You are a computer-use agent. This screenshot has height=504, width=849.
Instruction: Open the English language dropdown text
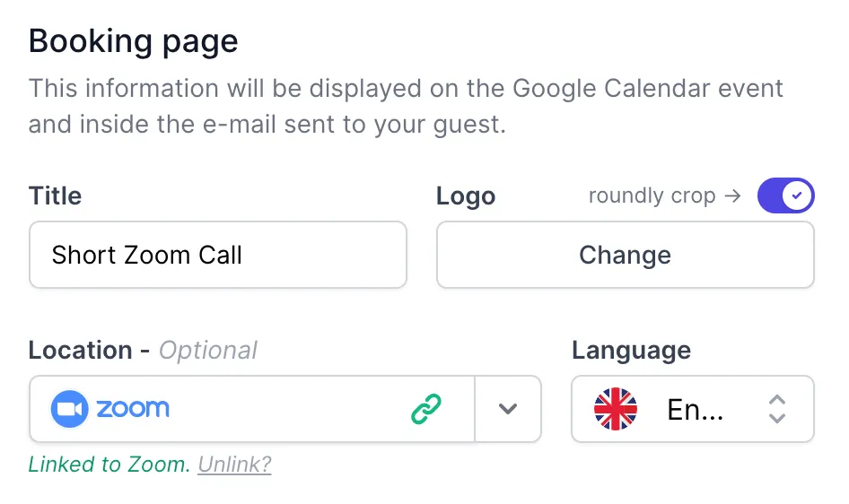(x=696, y=409)
